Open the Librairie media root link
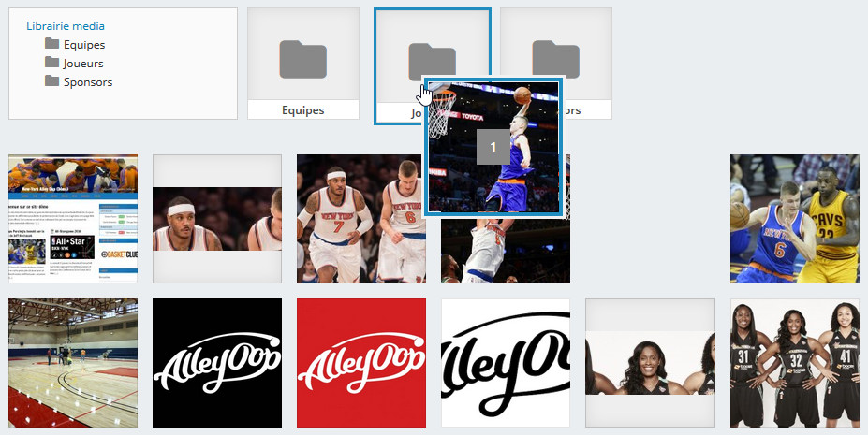The width and height of the screenshot is (868, 435). [x=66, y=26]
